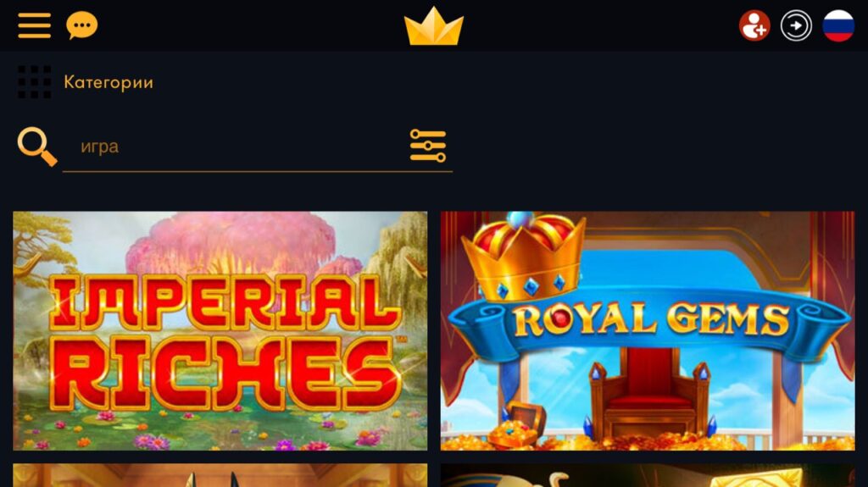This screenshot has width=868, height=487.
Task: Change language using Russian flag
Action: click(x=838, y=25)
